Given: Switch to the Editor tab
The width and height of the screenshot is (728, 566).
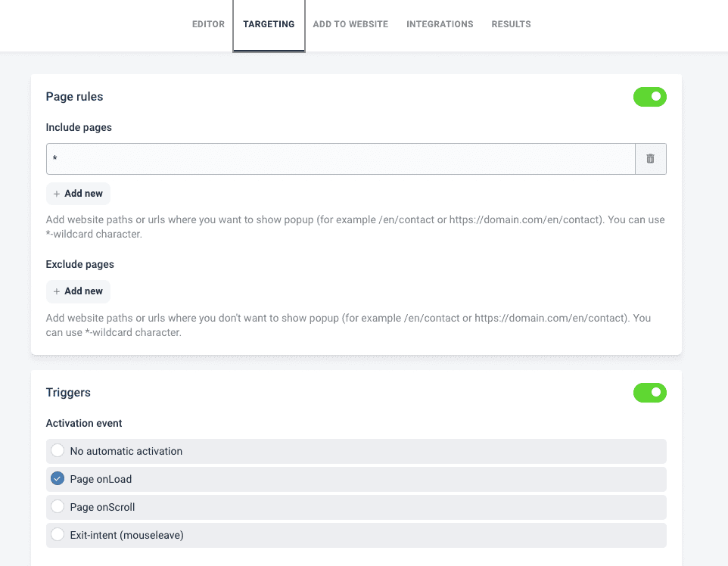Looking at the screenshot, I should coord(208,24).
